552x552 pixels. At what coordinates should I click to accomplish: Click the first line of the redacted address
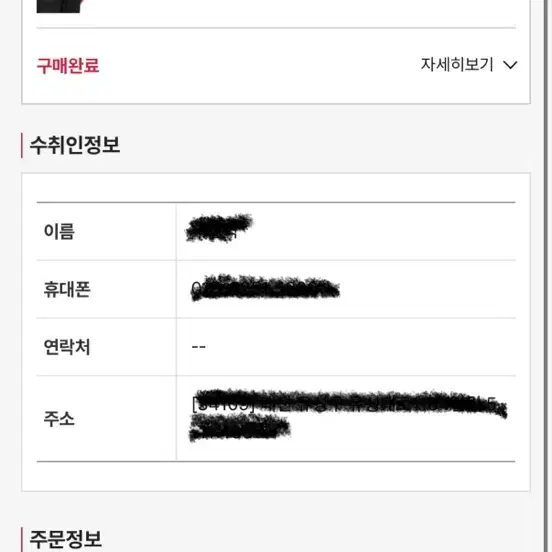coord(349,403)
